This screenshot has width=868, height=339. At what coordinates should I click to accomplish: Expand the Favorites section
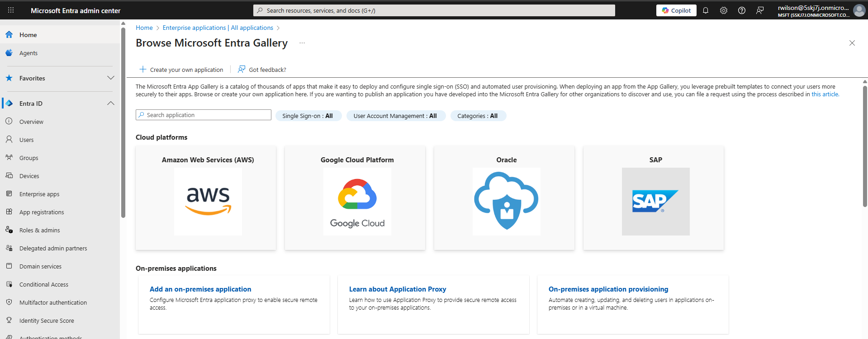point(110,78)
